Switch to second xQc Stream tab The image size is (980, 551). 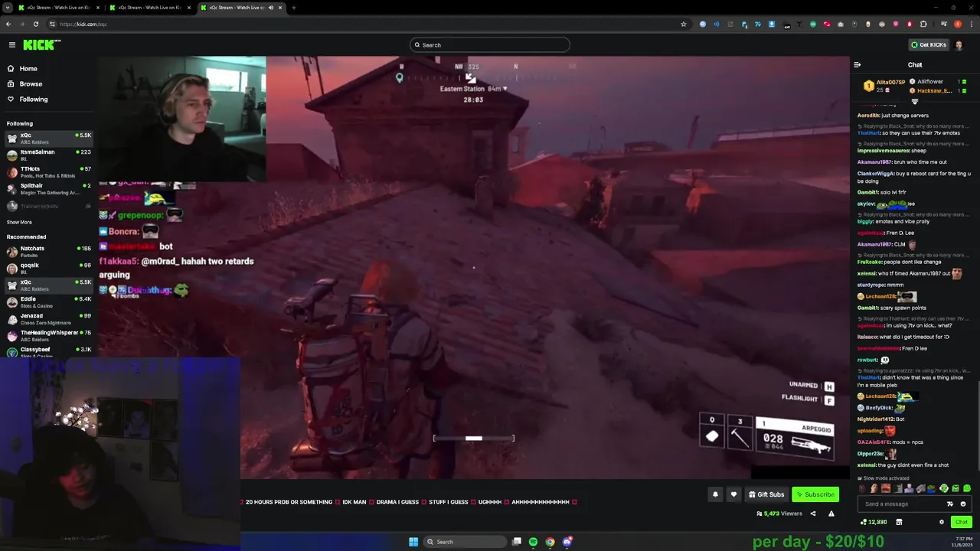[150, 8]
